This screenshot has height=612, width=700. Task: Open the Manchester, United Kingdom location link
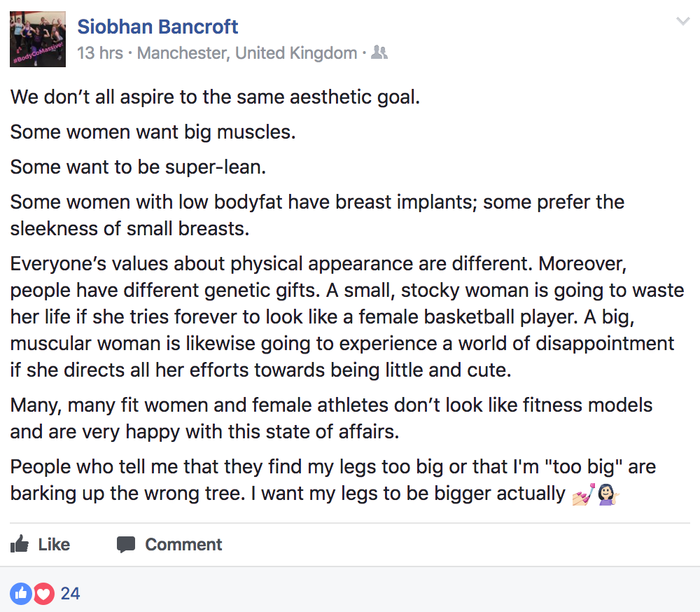[x=247, y=53]
